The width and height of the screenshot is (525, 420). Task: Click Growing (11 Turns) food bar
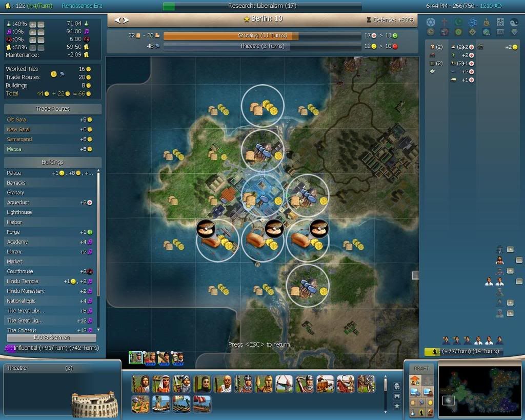point(262,35)
